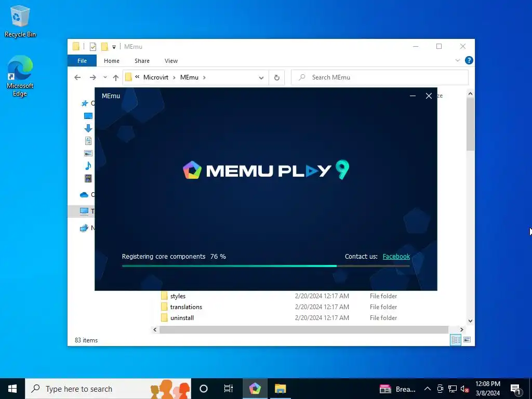Screen dimensions: 532x399
Task: Select This PC in navigation pane
Action: (84, 211)
